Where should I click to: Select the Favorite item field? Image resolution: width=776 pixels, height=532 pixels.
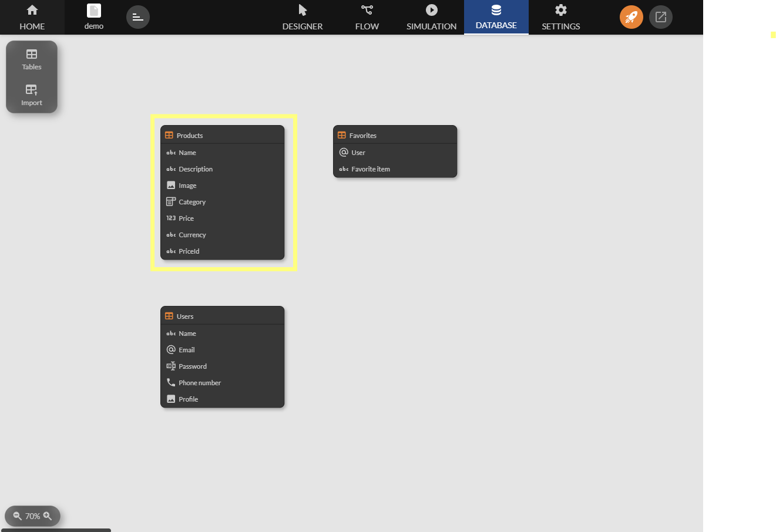[x=395, y=169]
